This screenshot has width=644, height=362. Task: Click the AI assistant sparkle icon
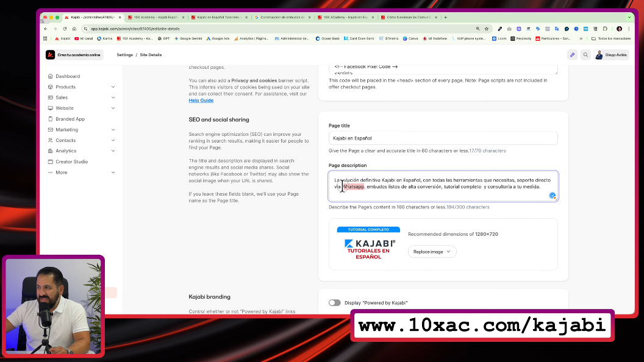[x=572, y=55]
